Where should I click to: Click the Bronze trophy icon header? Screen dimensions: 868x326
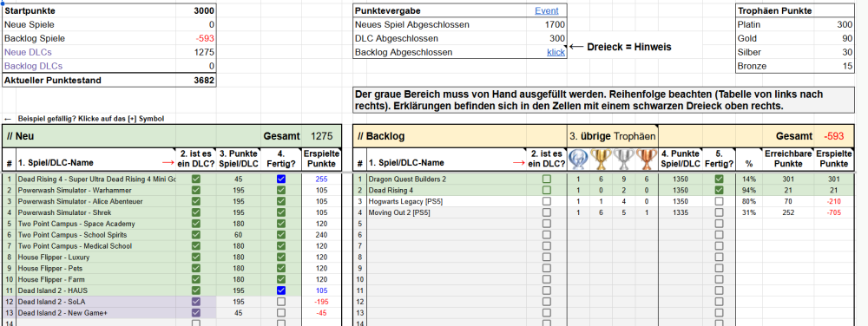click(646, 160)
